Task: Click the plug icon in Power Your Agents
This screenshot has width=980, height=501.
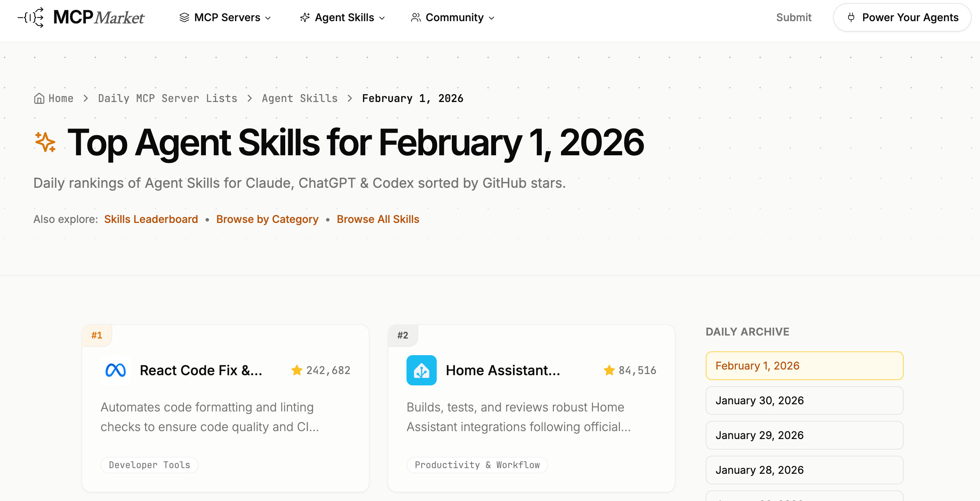Action: point(851,17)
